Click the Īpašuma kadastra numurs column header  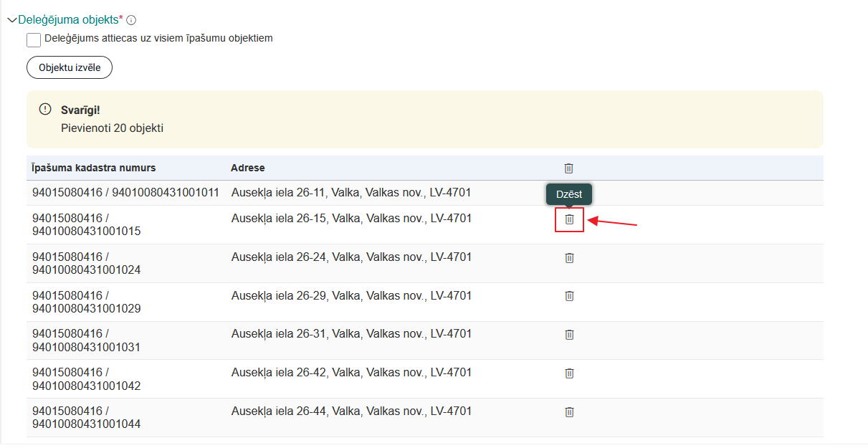click(94, 168)
